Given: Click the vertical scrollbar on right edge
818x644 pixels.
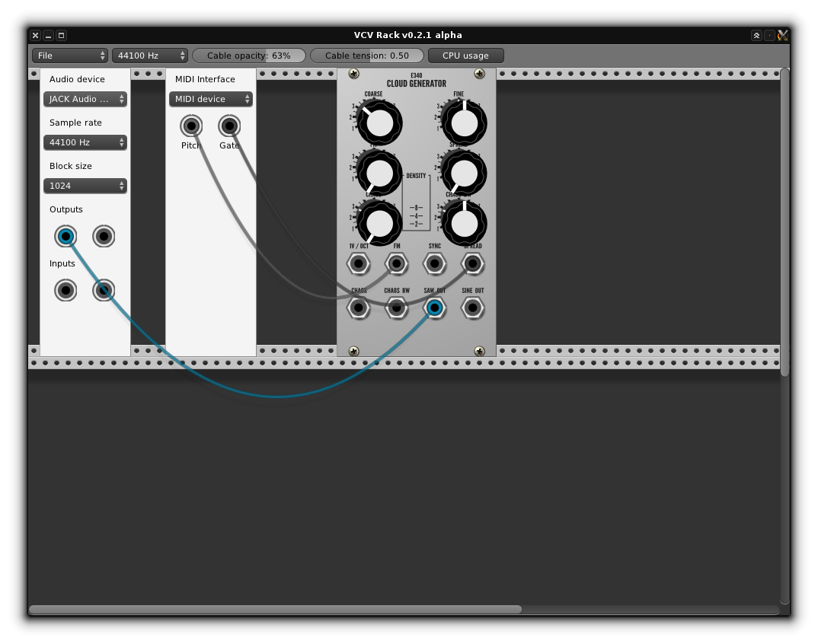Looking at the screenshot, I should 784,223.
